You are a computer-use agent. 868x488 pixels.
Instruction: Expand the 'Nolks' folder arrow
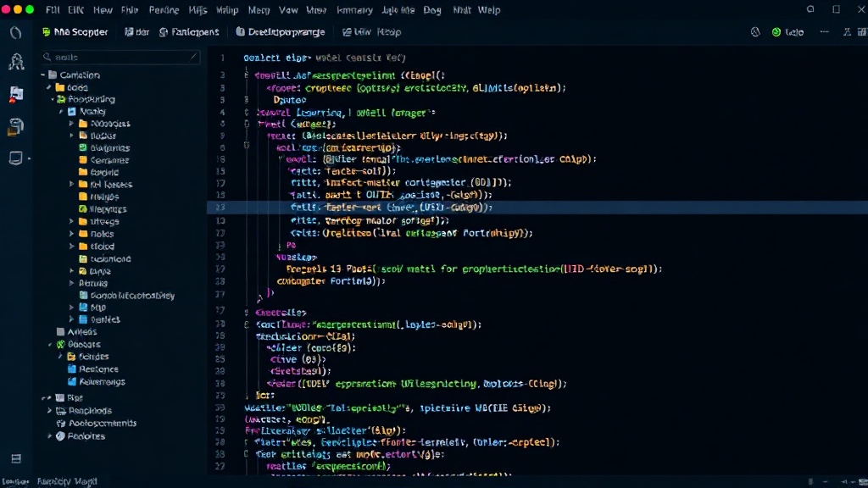tap(71, 234)
